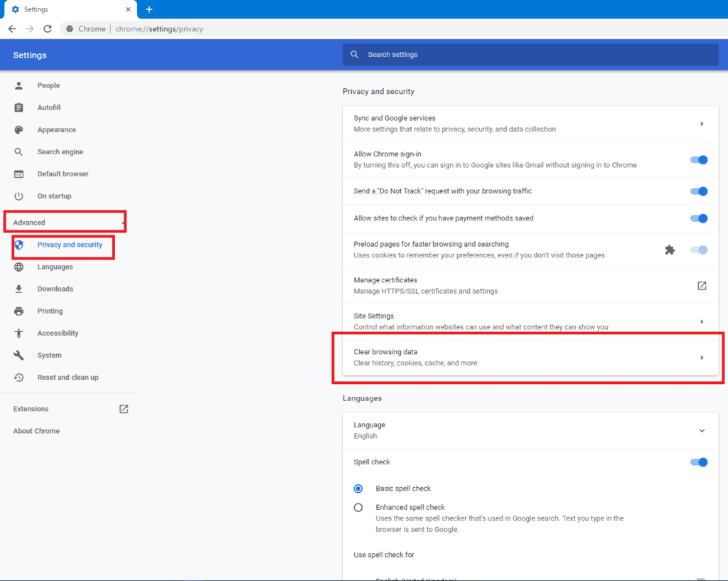This screenshot has height=581, width=728.
Task: Toggle the Spell check switch
Action: pos(699,462)
